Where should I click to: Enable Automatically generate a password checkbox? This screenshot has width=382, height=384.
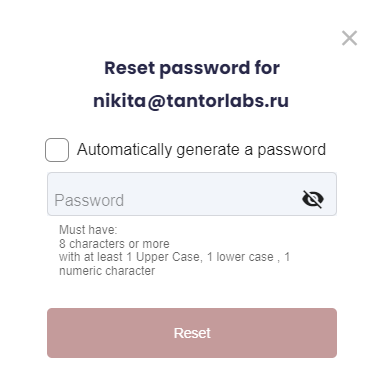point(57,150)
